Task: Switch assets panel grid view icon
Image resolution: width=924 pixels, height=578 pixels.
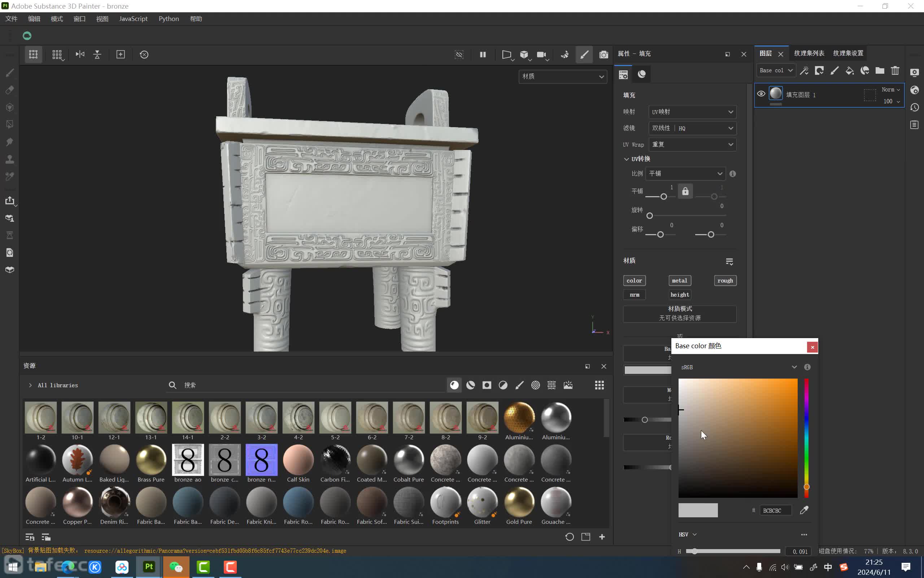Action: click(599, 385)
